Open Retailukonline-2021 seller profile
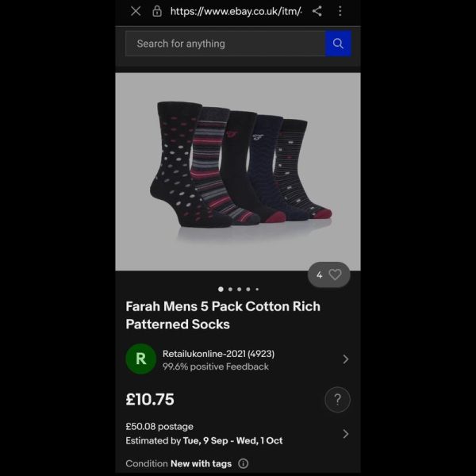 pyautogui.click(x=218, y=354)
